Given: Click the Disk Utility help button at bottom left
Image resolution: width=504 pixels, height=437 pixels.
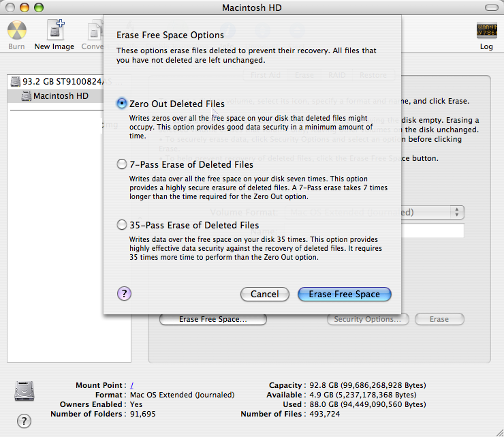Looking at the screenshot, I should click(24, 421).
